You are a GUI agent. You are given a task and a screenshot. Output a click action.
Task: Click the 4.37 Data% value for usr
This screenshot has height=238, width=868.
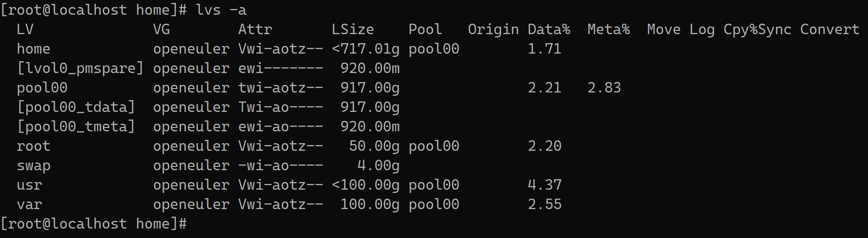[x=545, y=185]
